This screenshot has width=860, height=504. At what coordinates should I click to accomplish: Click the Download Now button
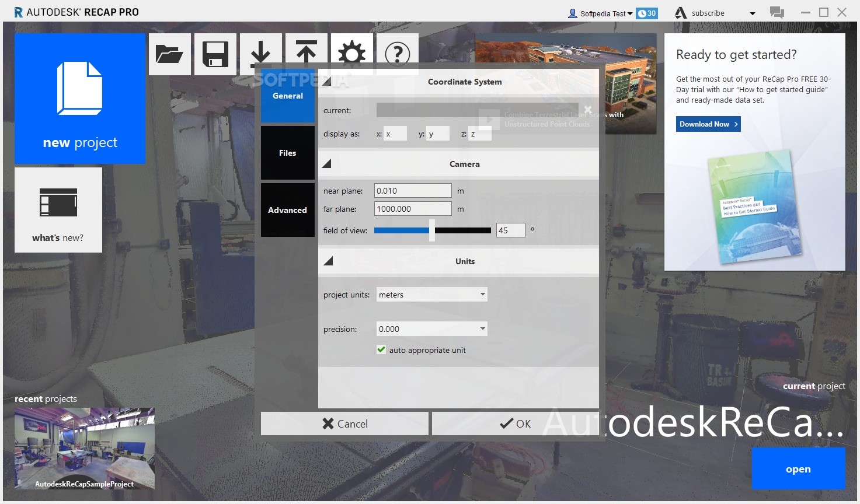[x=708, y=124]
